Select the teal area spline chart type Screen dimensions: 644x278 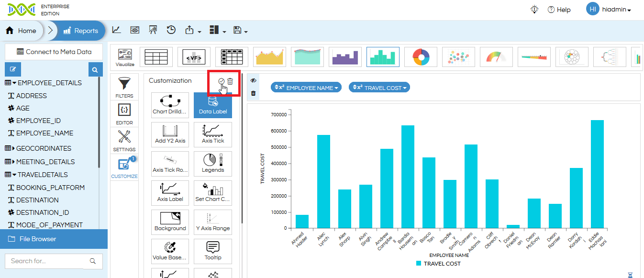(307, 57)
